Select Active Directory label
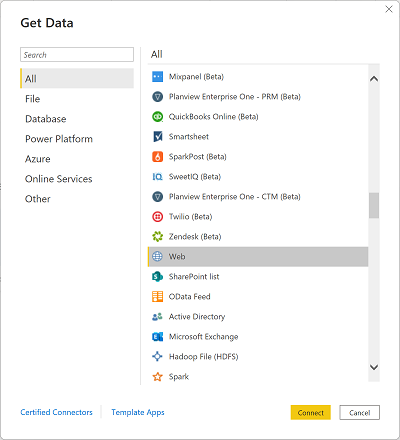Viewport: 400px width, 440px height. [197, 317]
